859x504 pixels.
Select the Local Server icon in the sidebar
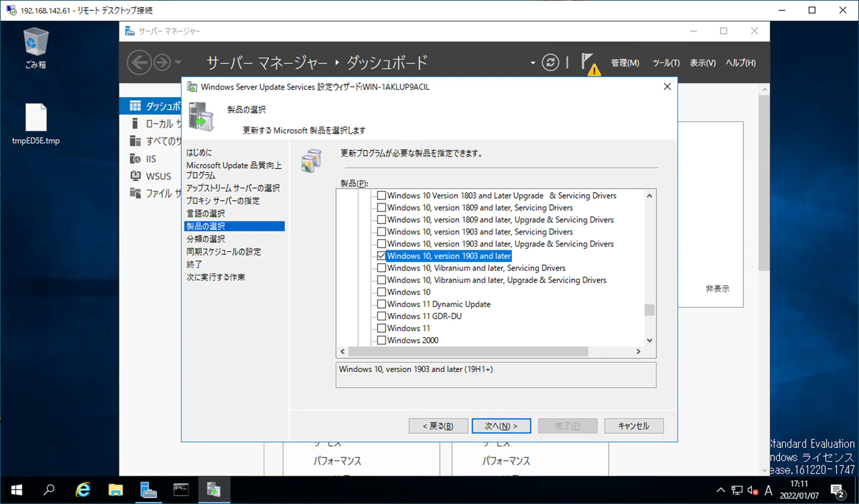pyautogui.click(x=135, y=124)
